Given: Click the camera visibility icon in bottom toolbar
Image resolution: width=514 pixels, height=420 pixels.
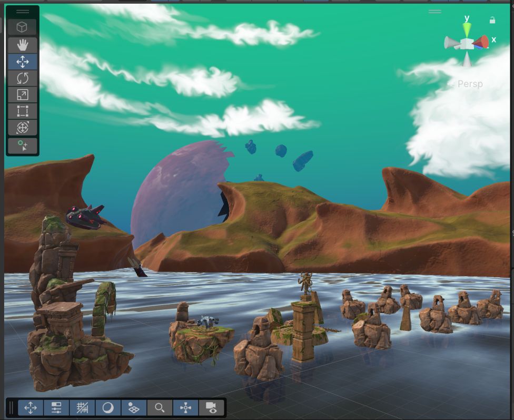Looking at the screenshot, I should (x=211, y=407).
